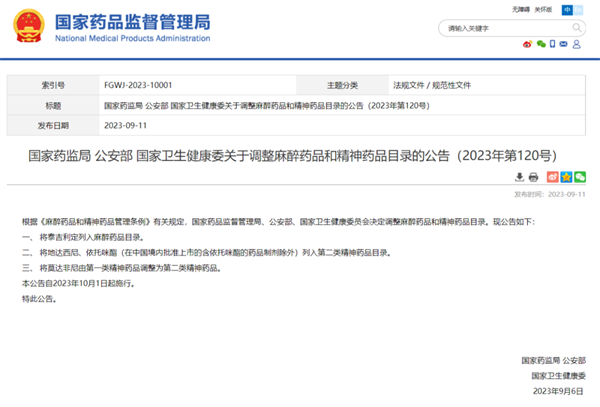Print the announcement using printer icon
The image size is (600, 407).
pyautogui.click(x=534, y=177)
